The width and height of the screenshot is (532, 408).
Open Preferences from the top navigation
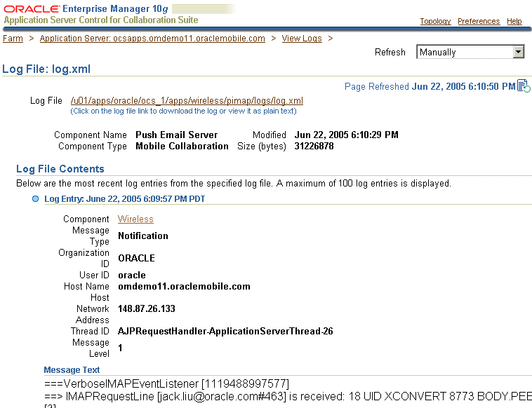pyautogui.click(x=479, y=21)
